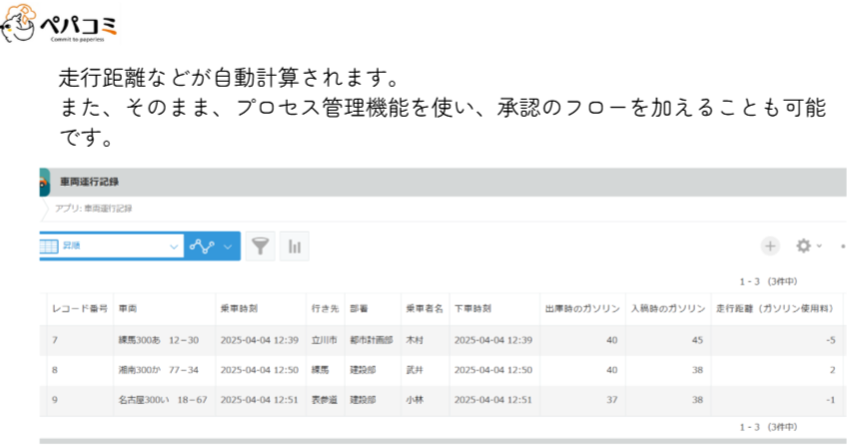Screen dimensions: 868x446
Task: Sort by 走行距離（ガソリン使用料） column header
Action: [x=775, y=309]
